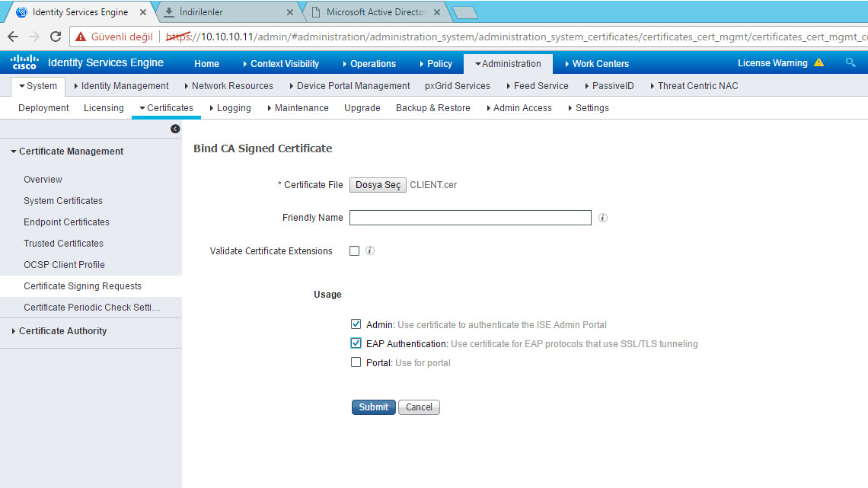
Task: Open the Operations menu
Action: coord(369,64)
